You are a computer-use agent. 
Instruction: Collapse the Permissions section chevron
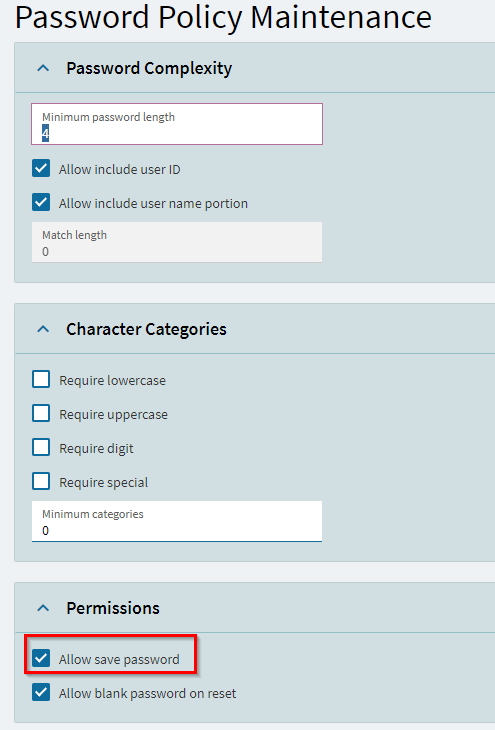click(43, 608)
